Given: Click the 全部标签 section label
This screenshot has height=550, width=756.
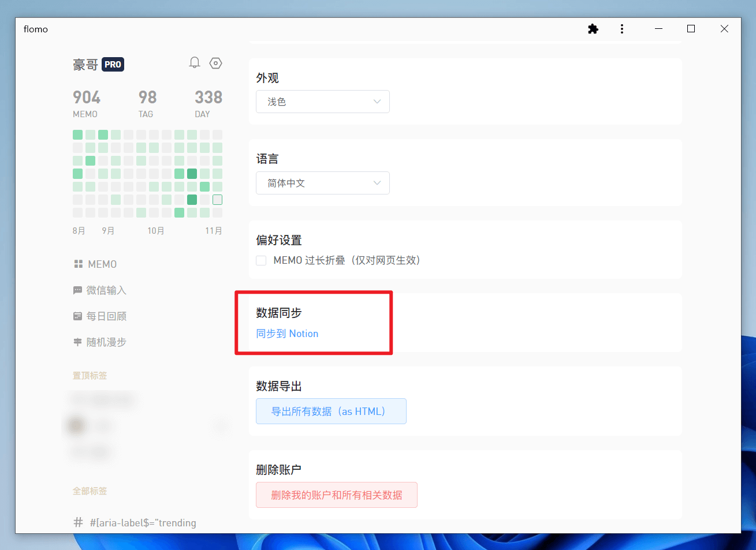Looking at the screenshot, I should tap(90, 491).
